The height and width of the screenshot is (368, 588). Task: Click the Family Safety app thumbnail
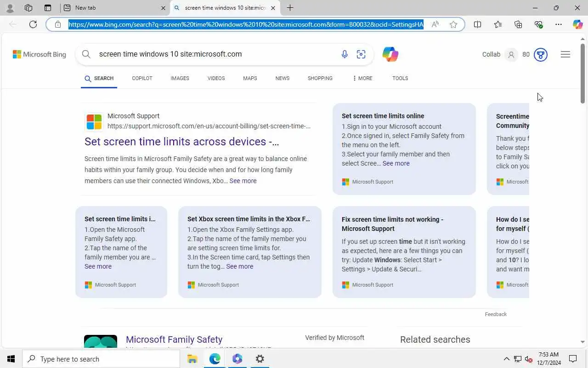(x=101, y=342)
